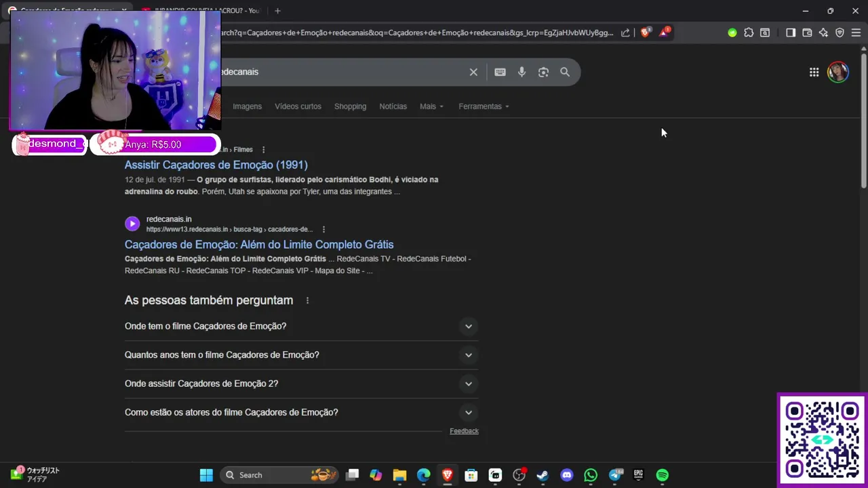
Task: Click the redecanais play favicon
Action: (132, 224)
